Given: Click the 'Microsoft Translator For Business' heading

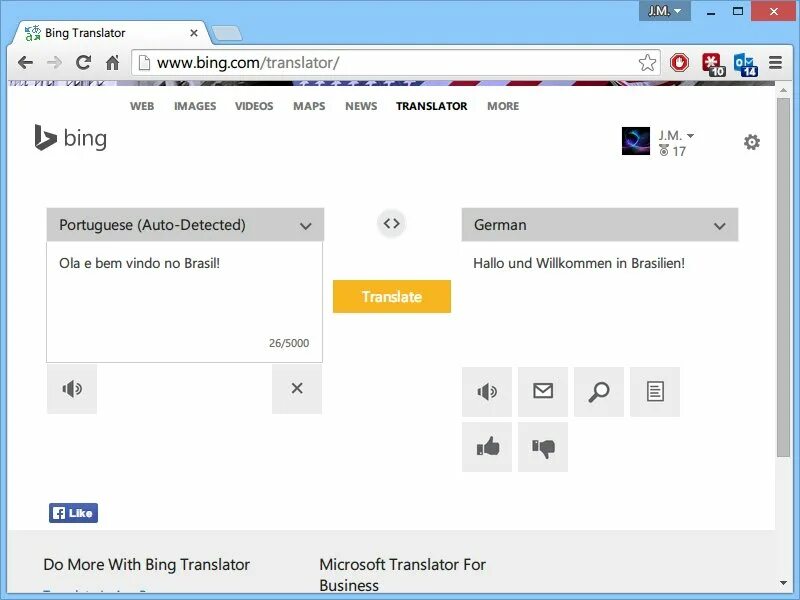Looking at the screenshot, I should click(x=403, y=574).
